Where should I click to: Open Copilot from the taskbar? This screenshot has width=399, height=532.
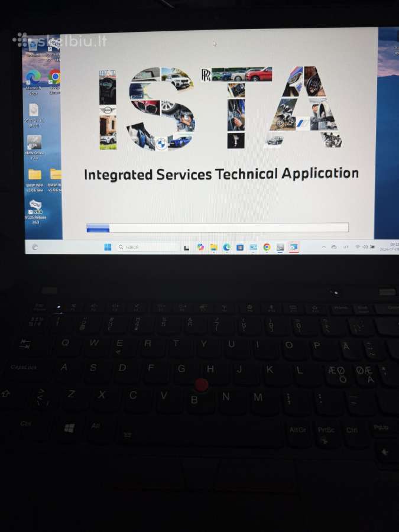click(200, 247)
